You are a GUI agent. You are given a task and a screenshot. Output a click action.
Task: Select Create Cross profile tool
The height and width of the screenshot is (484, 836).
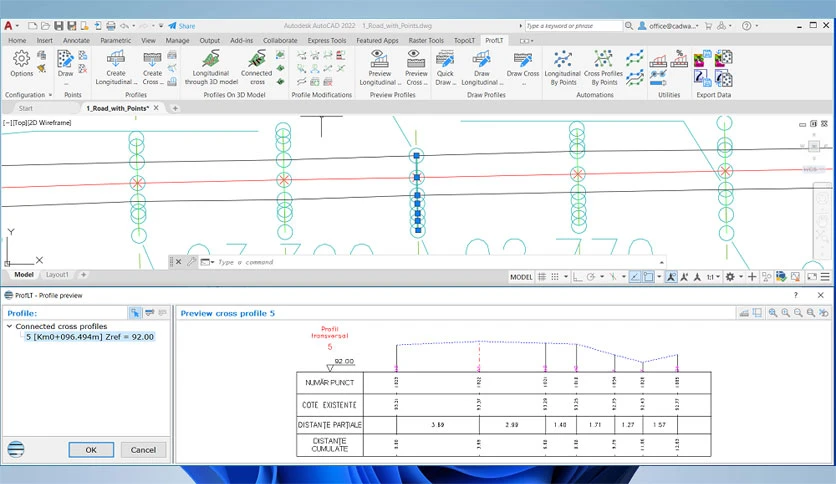click(x=152, y=68)
